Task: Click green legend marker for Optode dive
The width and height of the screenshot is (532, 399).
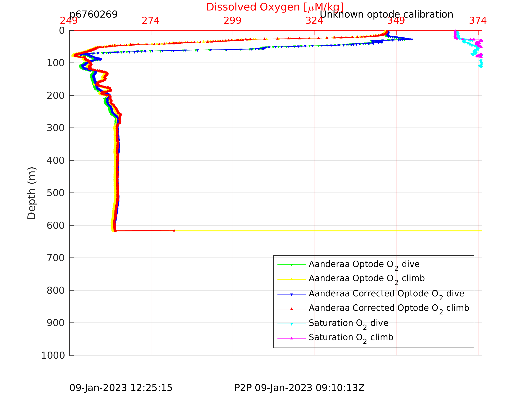Action: tap(292, 264)
